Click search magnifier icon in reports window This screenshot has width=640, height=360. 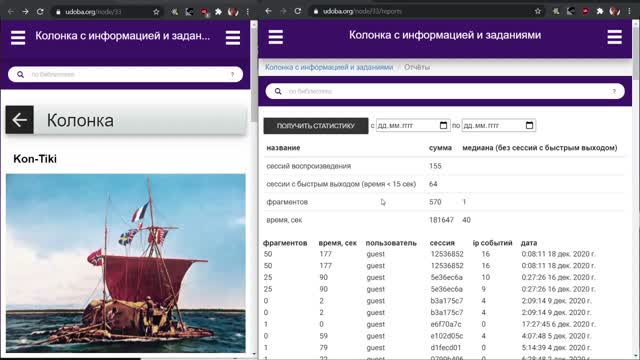pos(278,91)
